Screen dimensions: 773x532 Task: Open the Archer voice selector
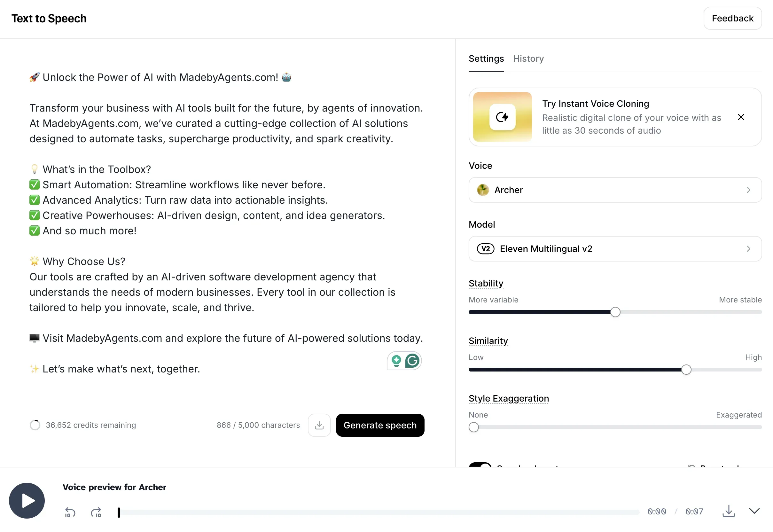pyautogui.click(x=615, y=190)
